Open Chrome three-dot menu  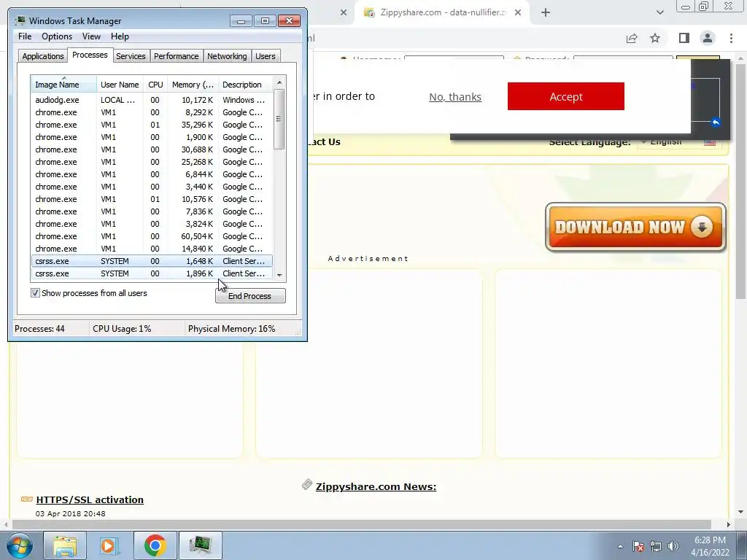(x=731, y=38)
